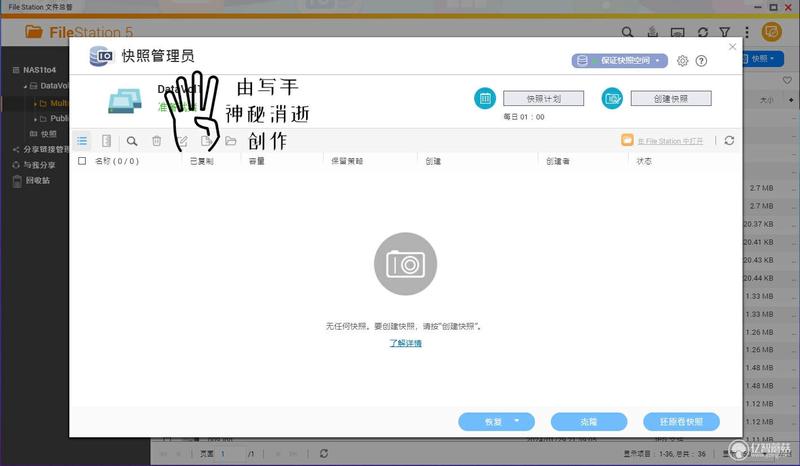
Task: Switch to list view in Snapshot Manager
Action: (82, 141)
